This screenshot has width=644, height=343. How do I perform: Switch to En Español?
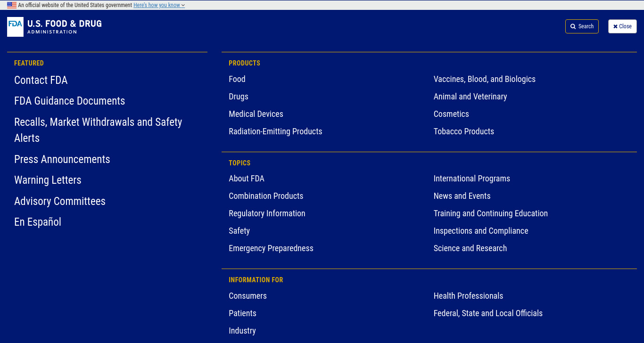(38, 222)
